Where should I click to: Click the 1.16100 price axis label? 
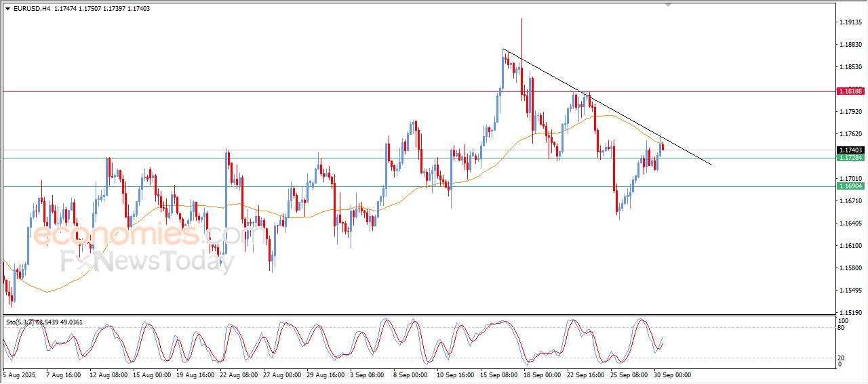[x=850, y=246]
